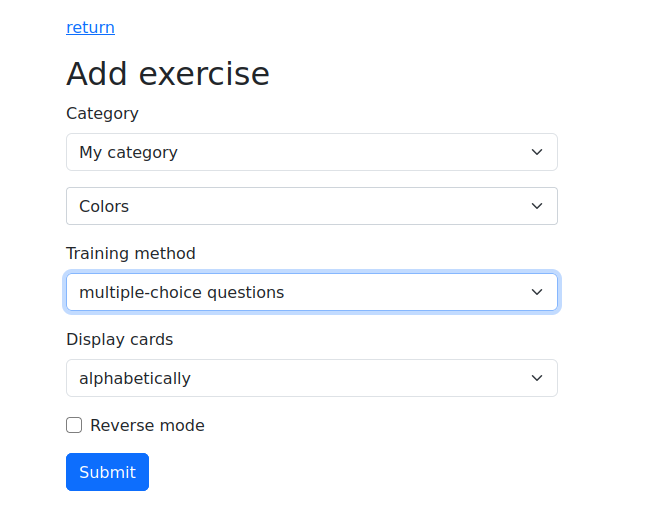Click the chevron arrow on 'Colors' dropdown

click(537, 206)
